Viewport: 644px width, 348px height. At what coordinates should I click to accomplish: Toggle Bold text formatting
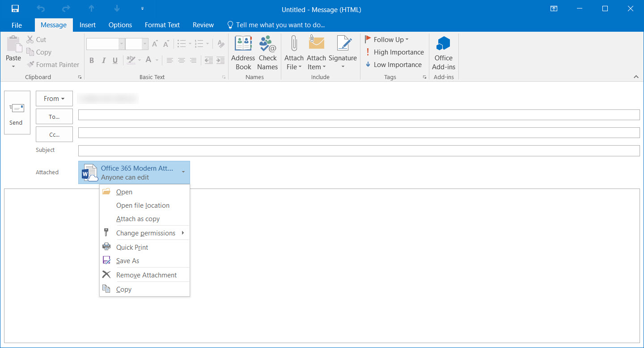pos(92,61)
